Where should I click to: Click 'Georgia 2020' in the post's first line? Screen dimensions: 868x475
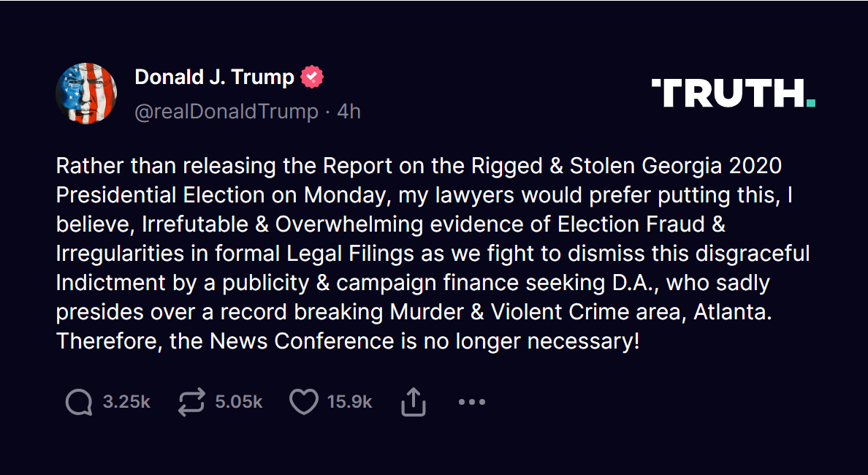pyautogui.click(x=712, y=166)
